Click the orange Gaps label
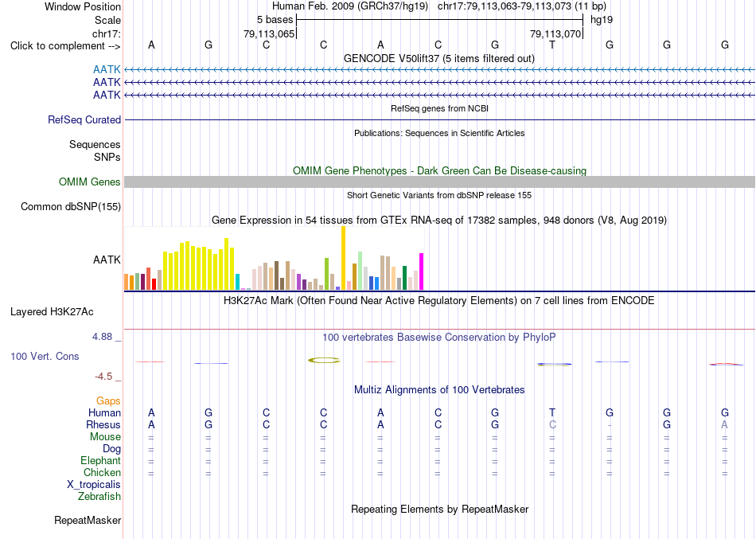 pyautogui.click(x=108, y=401)
